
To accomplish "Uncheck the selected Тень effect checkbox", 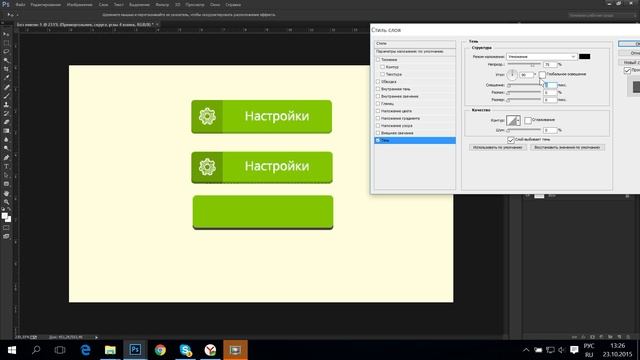I will [x=378, y=140].
